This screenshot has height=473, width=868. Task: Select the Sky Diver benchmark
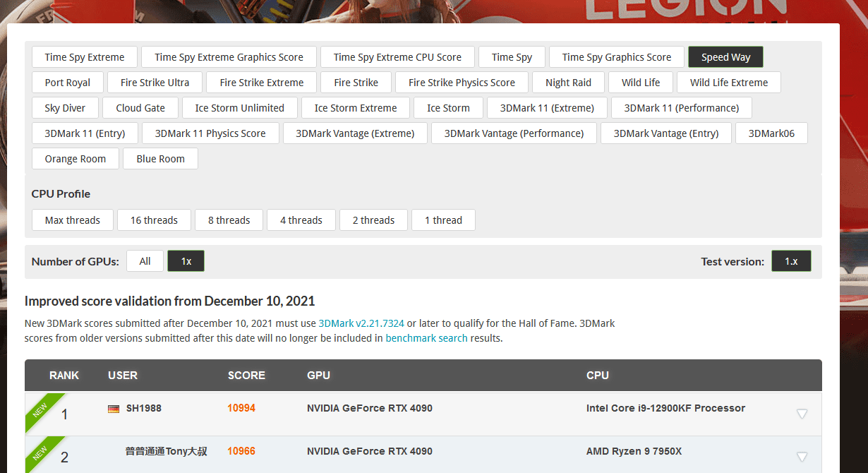click(65, 108)
